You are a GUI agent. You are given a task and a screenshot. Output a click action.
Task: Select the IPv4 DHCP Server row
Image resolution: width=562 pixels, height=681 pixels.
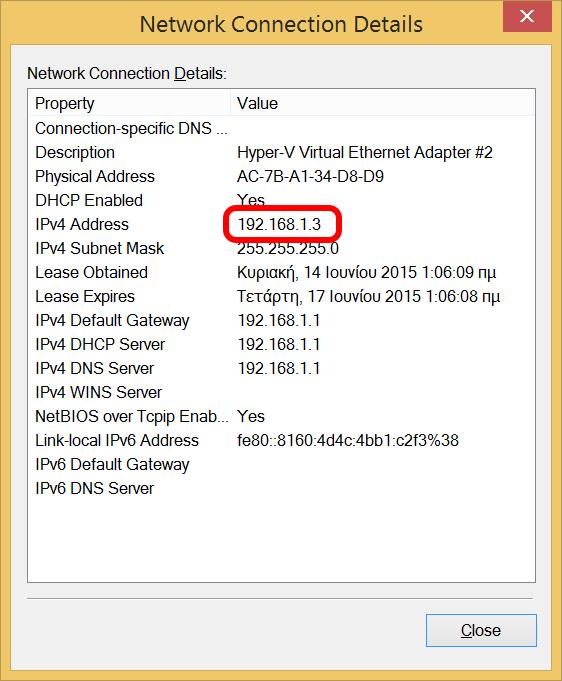[x=281, y=344]
